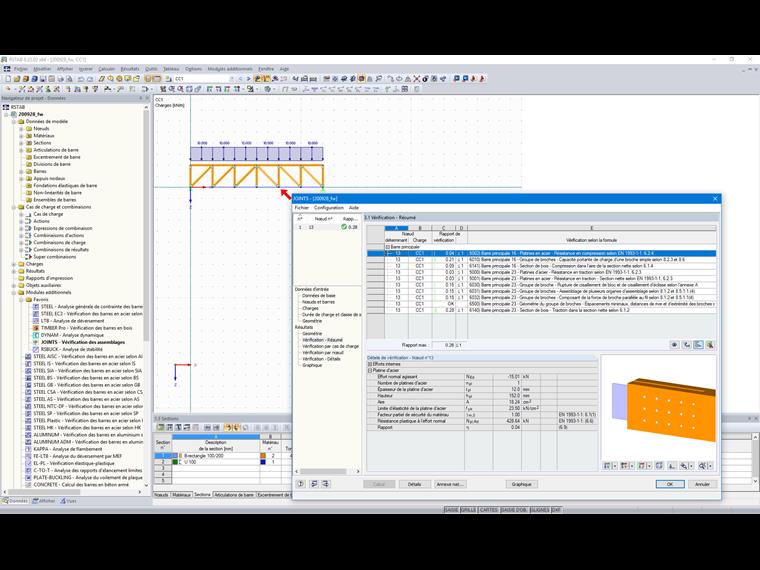Expand Matériaux tree node in navigator
The height and width of the screenshot is (570, 760).
(21, 136)
